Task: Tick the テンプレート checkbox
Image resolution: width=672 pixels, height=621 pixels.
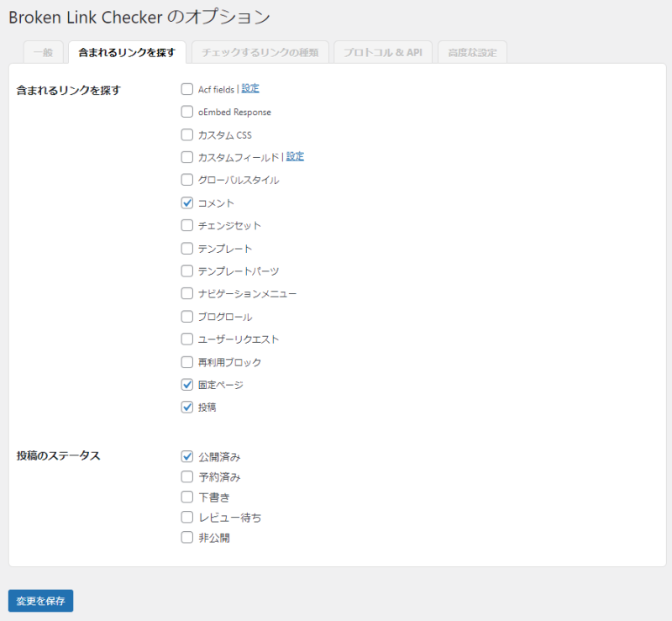Action: 186,248
